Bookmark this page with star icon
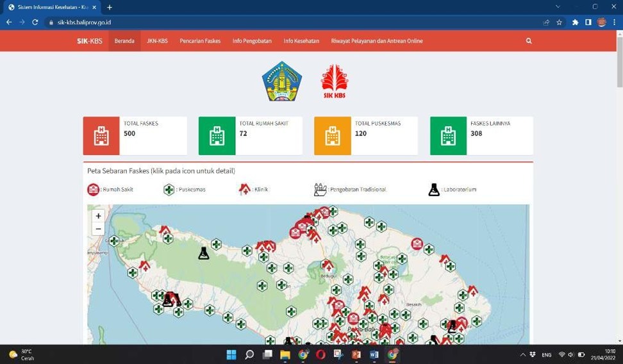Image resolution: width=623 pixels, height=364 pixels. [x=559, y=22]
